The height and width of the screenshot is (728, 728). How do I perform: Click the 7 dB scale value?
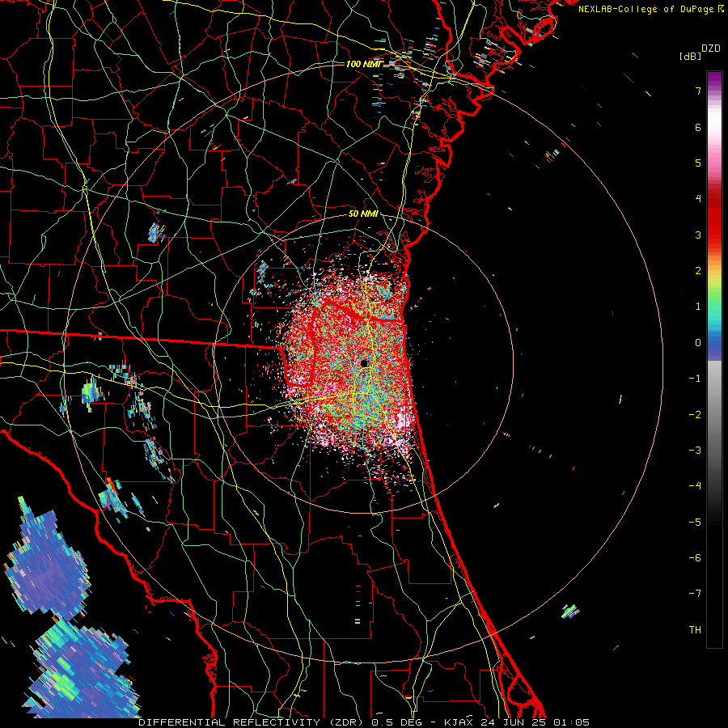coord(698,91)
